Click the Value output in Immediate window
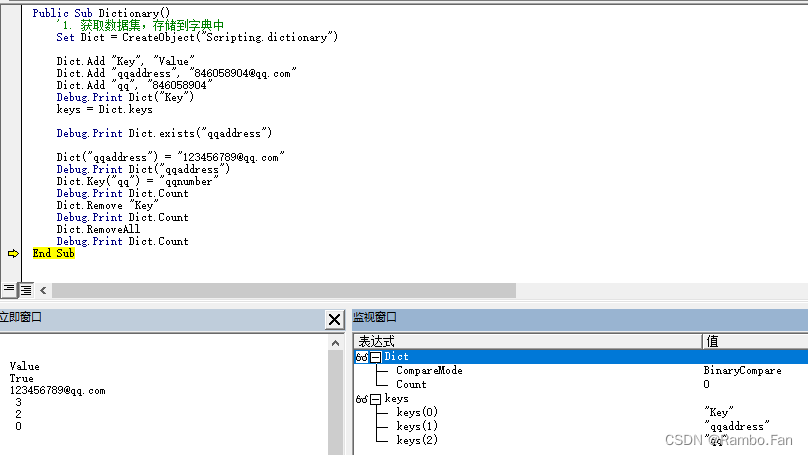The image size is (808, 455). click(24, 366)
